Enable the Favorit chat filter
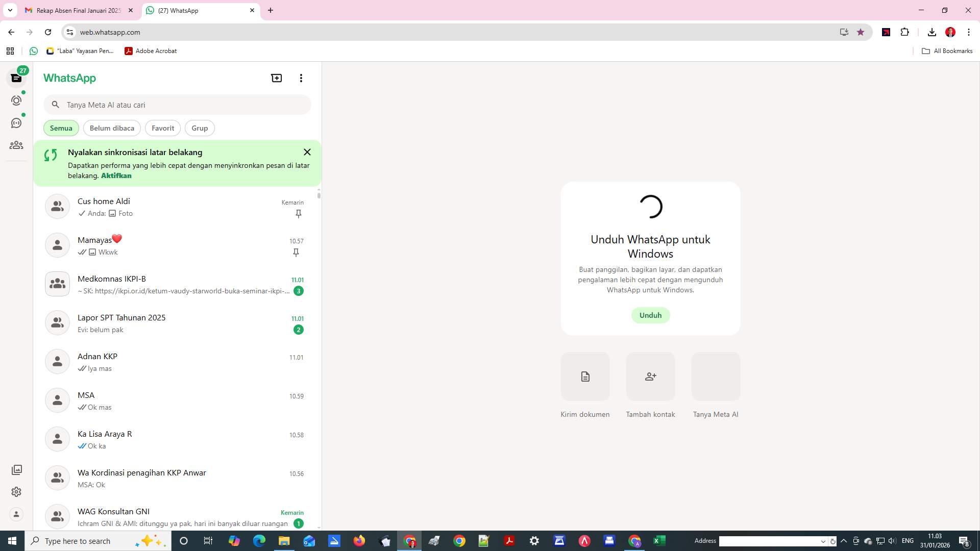Viewport: 980px width, 551px height. [162, 128]
